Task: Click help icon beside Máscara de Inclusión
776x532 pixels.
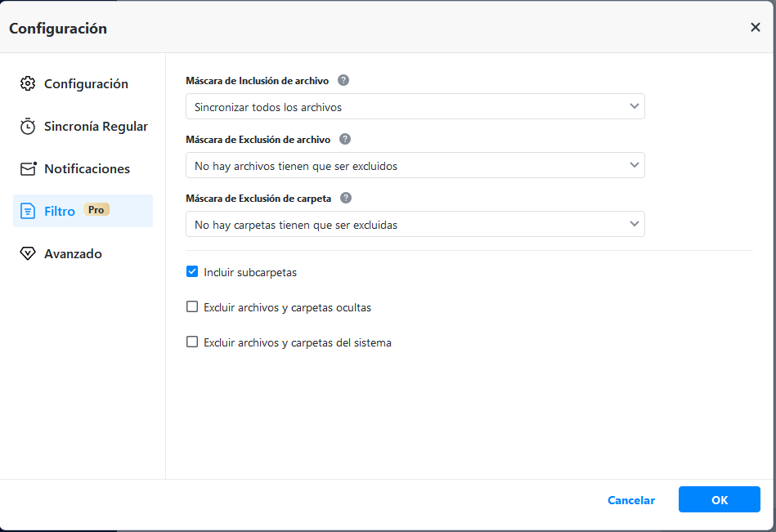Action: 343,80
